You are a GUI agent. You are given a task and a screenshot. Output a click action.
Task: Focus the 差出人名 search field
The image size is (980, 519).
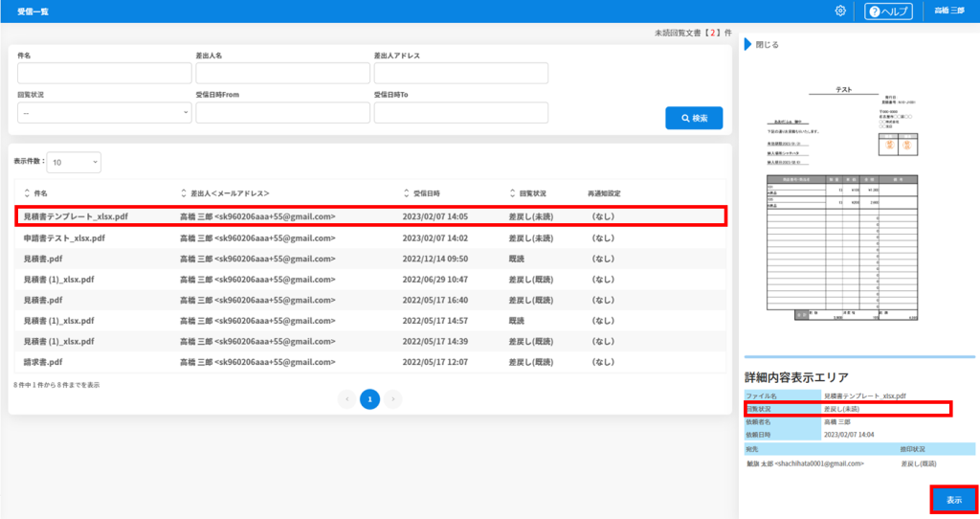[282, 73]
